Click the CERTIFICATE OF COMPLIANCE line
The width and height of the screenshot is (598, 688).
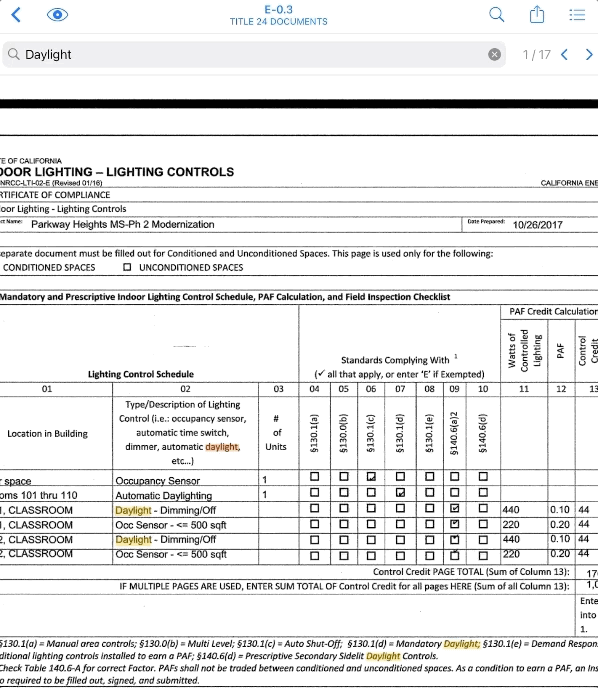pyautogui.click(x=55, y=195)
